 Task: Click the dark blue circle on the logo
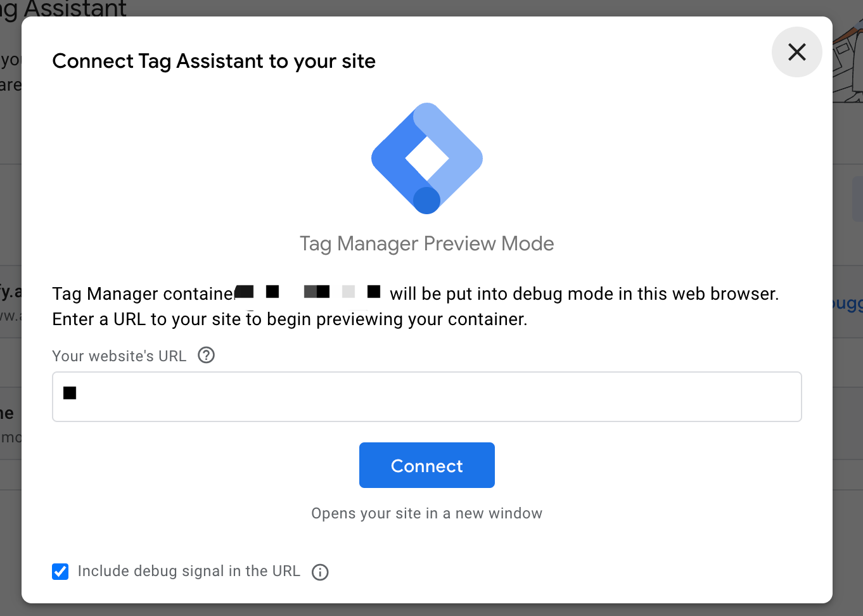pyautogui.click(x=426, y=200)
